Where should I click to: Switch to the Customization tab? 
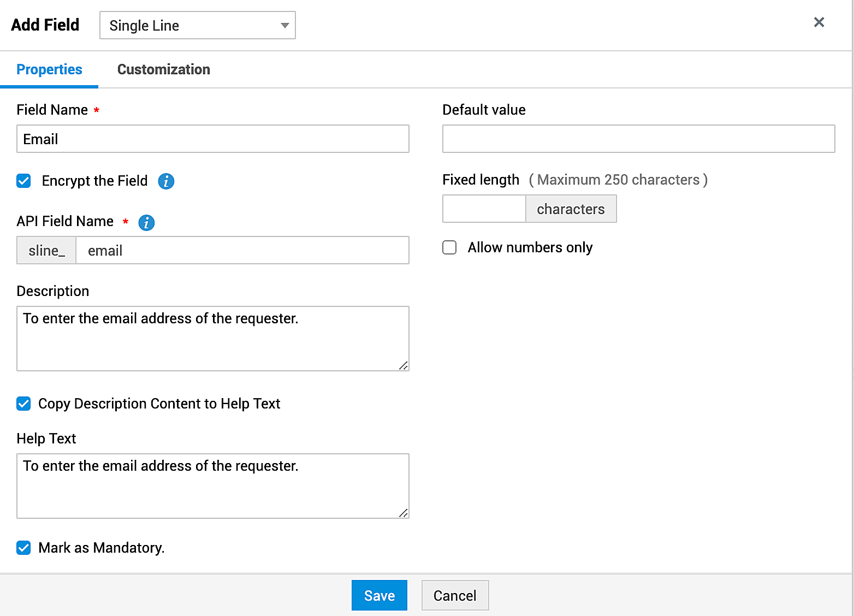coord(163,69)
